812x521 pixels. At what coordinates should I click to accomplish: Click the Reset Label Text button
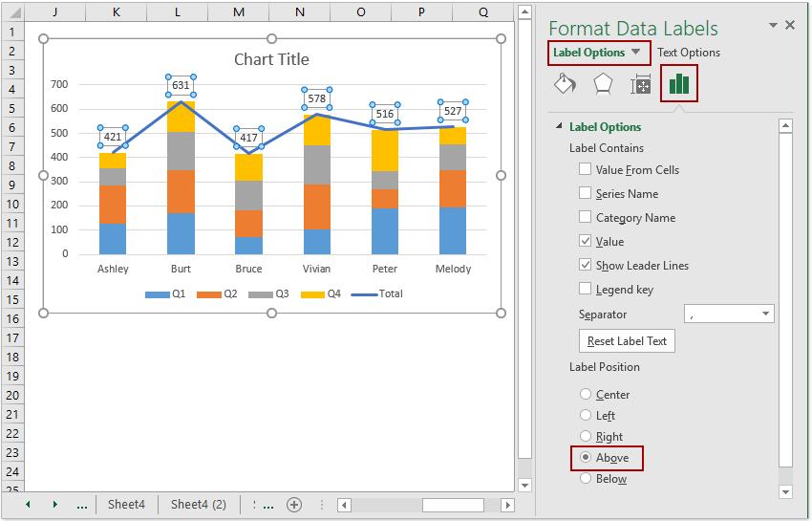point(627,341)
